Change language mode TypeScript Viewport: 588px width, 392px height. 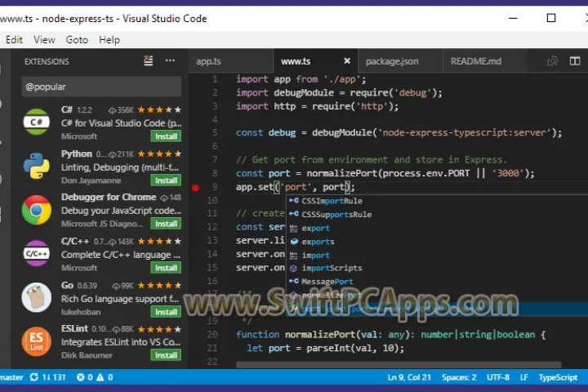click(x=558, y=377)
